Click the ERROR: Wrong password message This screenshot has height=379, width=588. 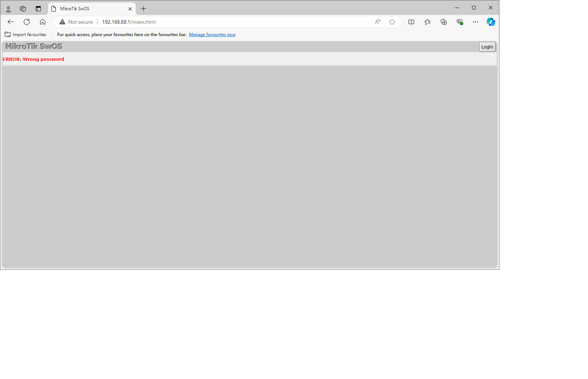34,59
